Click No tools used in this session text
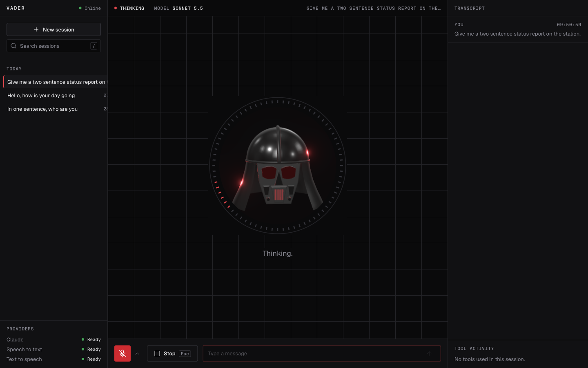Screen dimensions: 588x368 pos(490,359)
